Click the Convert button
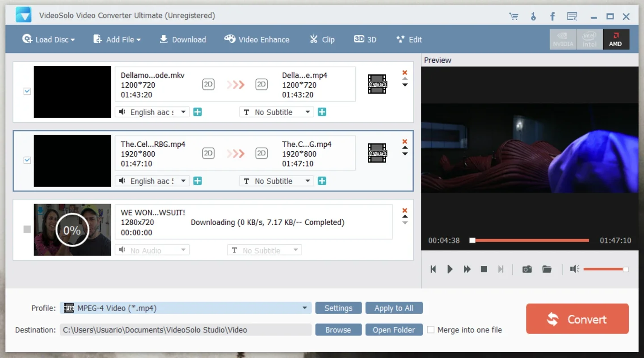The height and width of the screenshot is (358, 644). (577, 319)
